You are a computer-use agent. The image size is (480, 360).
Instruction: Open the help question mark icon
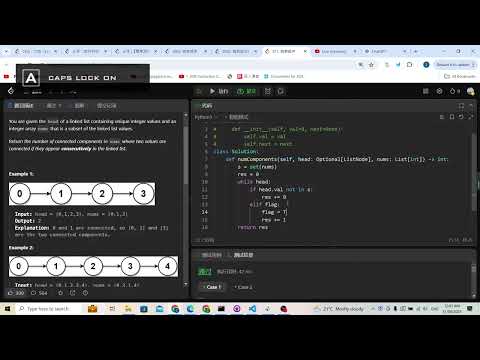click(x=85, y=293)
